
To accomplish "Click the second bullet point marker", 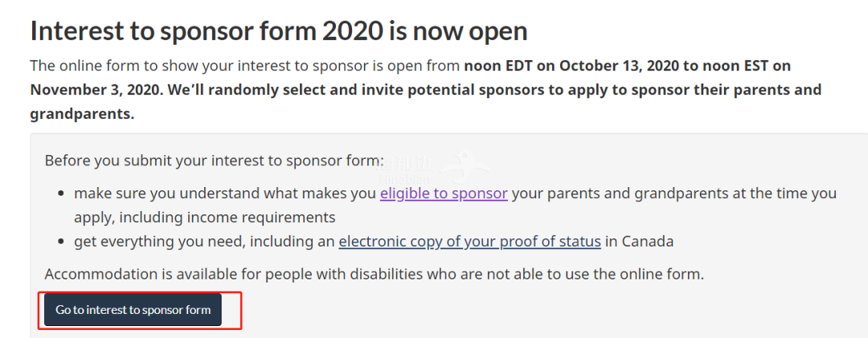I will pos(63,242).
